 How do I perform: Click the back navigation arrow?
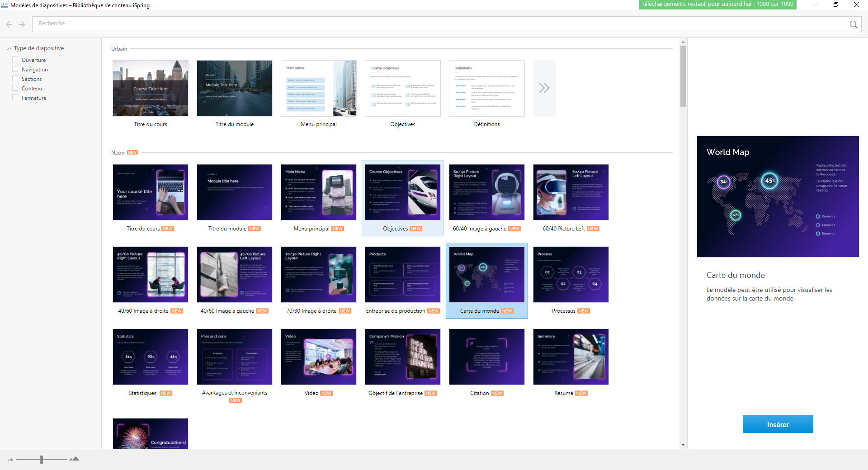tap(9, 24)
